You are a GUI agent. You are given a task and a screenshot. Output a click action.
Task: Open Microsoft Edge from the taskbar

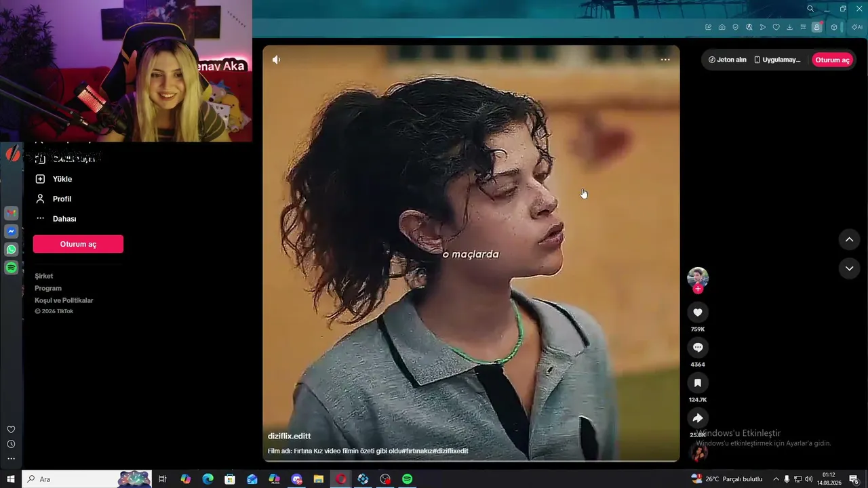tap(208, 479)
